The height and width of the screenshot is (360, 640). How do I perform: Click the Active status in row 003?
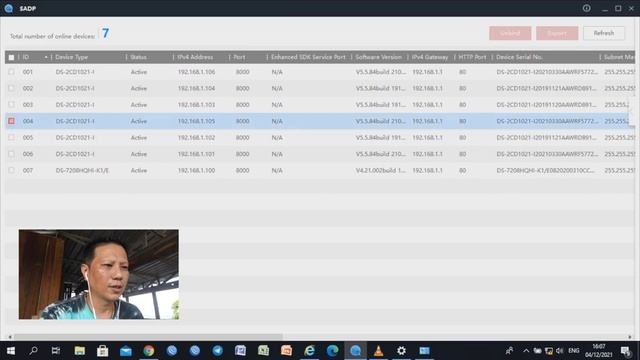(139, 104)
